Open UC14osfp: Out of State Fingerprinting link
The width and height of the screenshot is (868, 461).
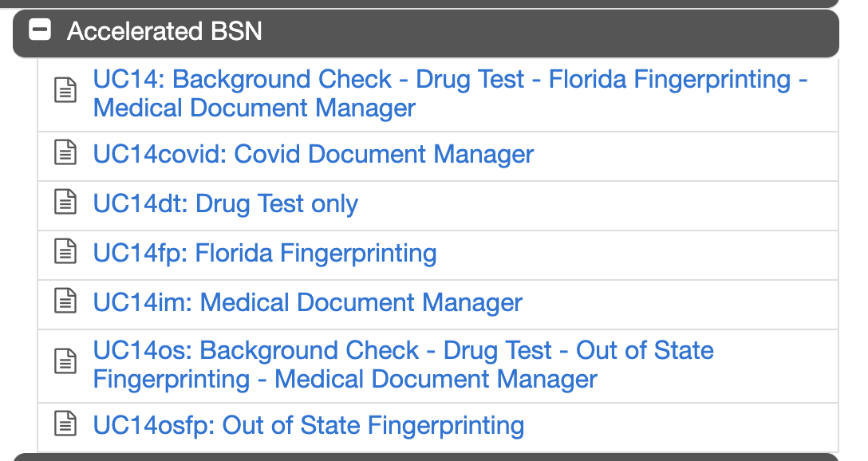click(308, 426)
